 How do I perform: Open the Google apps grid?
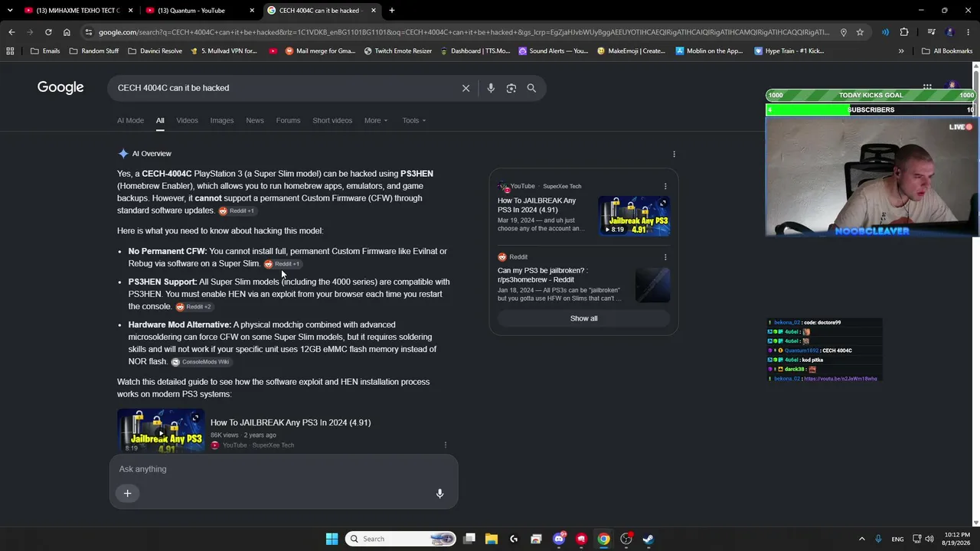[927, 86]
